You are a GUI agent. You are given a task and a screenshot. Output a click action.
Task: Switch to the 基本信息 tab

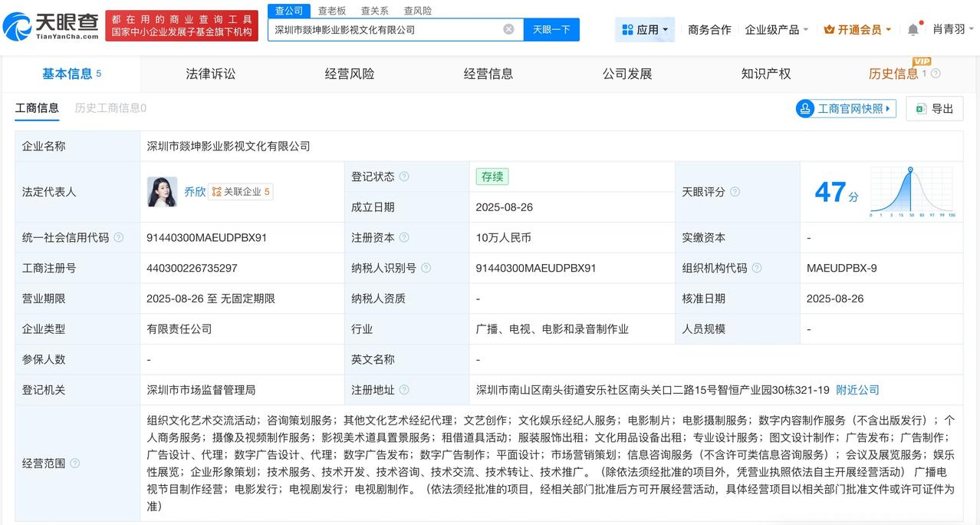[71, 74]
